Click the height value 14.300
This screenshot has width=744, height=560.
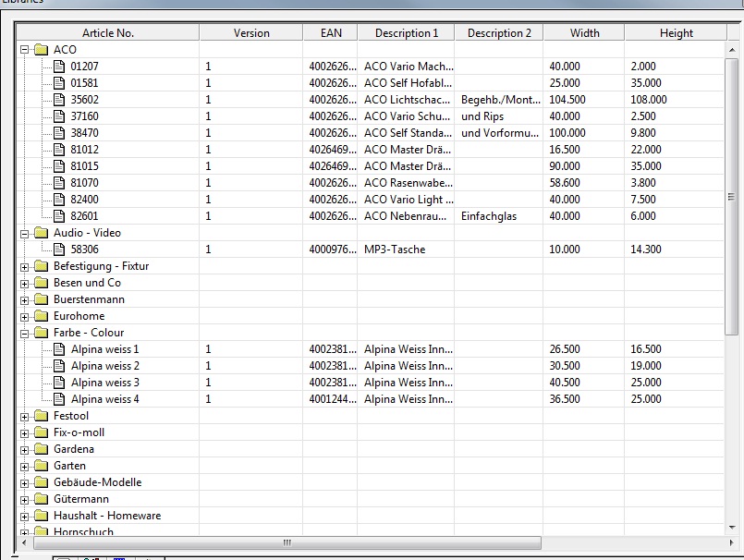[x=645, y=250]
